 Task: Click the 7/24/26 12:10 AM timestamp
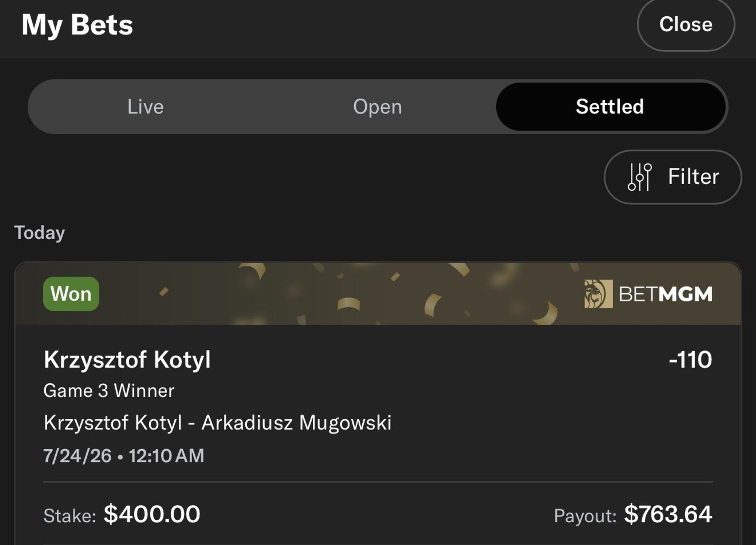[124, 456]
